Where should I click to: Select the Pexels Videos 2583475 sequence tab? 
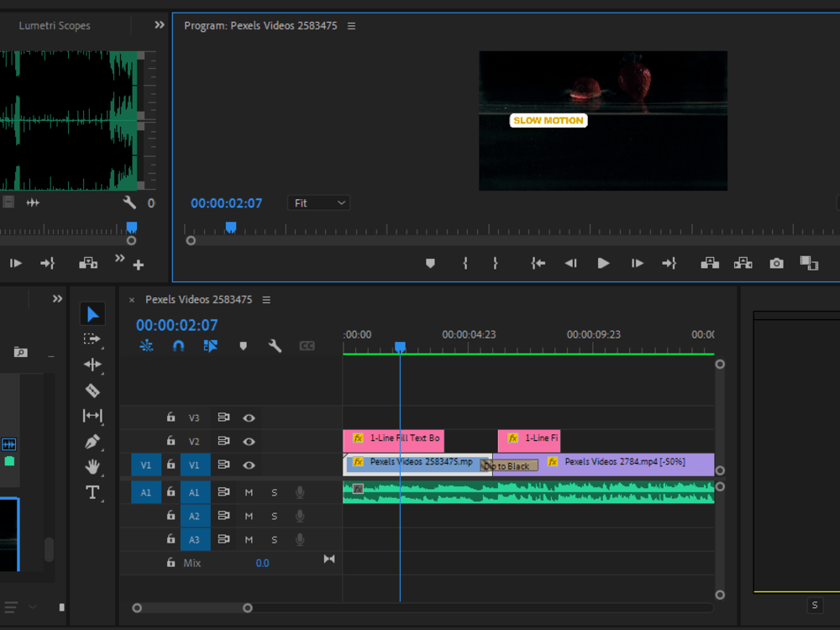click(x=198, y=300)
